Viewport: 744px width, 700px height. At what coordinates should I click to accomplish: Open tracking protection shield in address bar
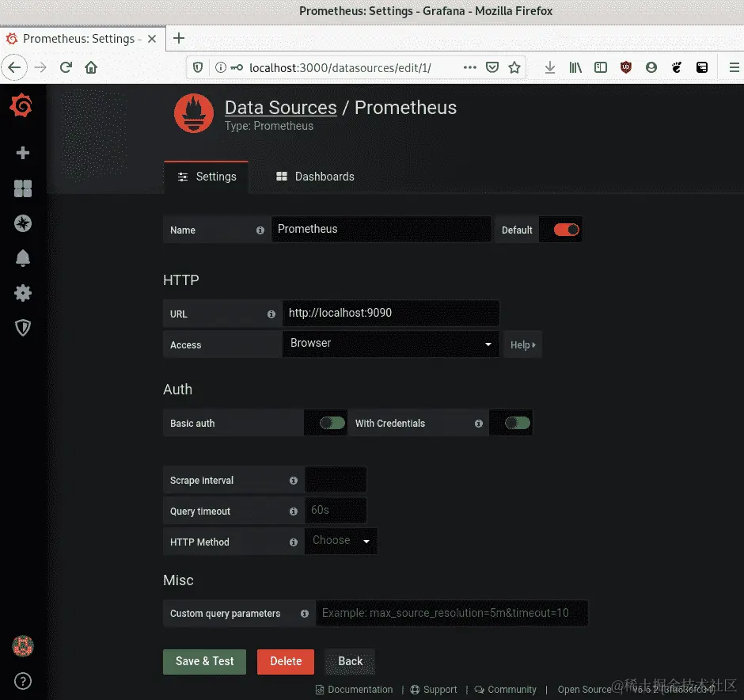[x=198, y=67]
